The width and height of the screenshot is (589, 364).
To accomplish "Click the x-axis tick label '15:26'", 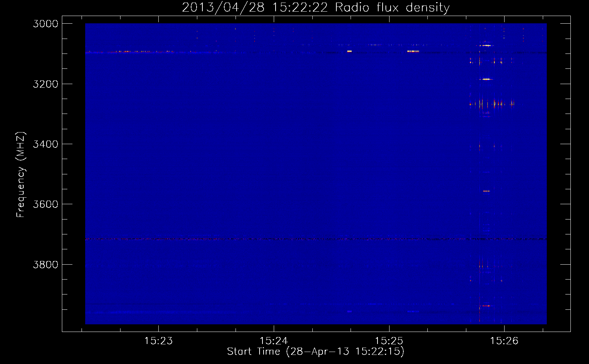I will tap(504, 341).
